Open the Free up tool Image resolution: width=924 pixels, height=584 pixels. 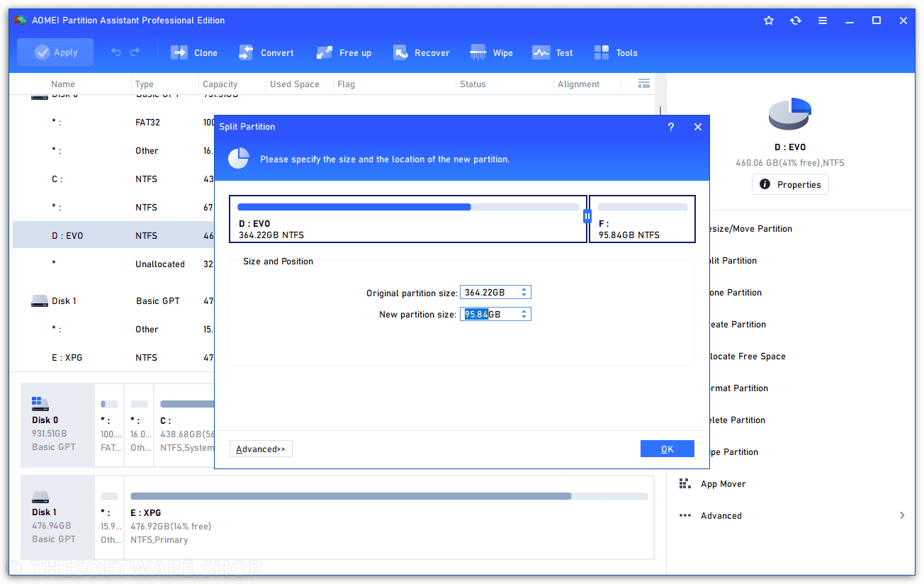coord(344,52)
